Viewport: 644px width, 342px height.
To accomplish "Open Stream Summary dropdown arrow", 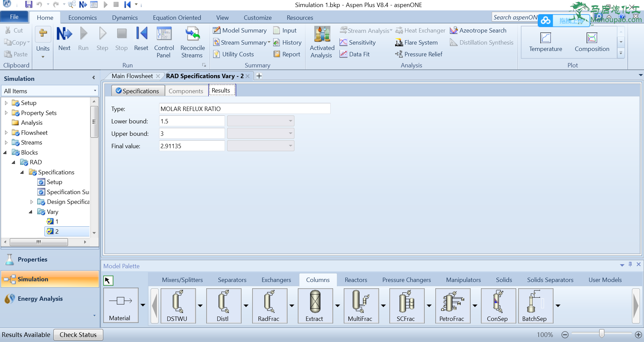I will [269, 42].
